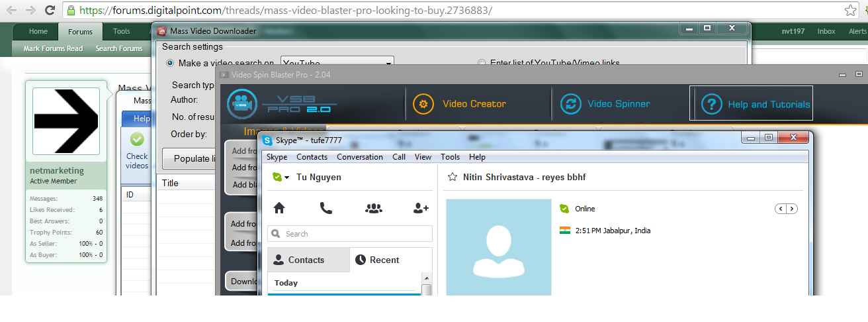Open the Forums tab on the website
This screenshot has width=868, height=322.
(81, 32)
